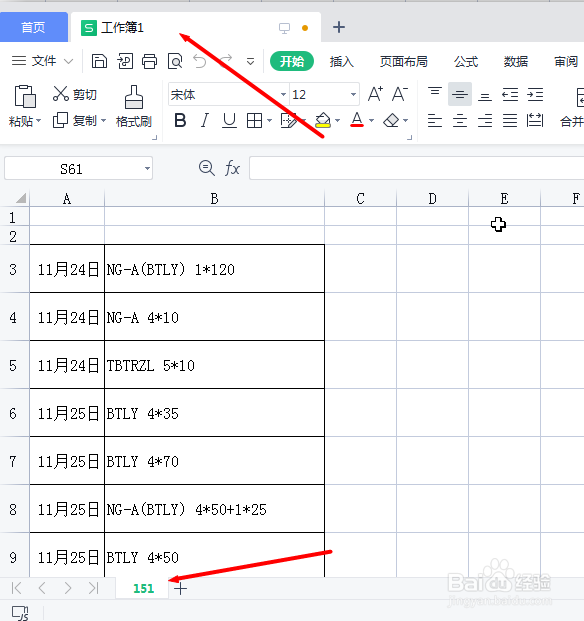Expand Paste (粘贴) options arrow
Screen dimensions: 584x621
pyautogui.click(x=38, y=120)
